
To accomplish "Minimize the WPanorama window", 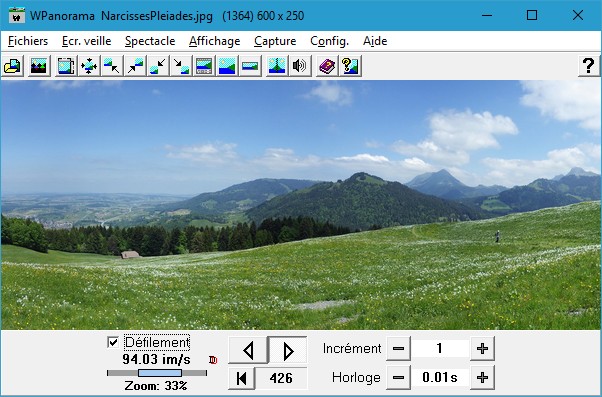I will coord(487,15).
